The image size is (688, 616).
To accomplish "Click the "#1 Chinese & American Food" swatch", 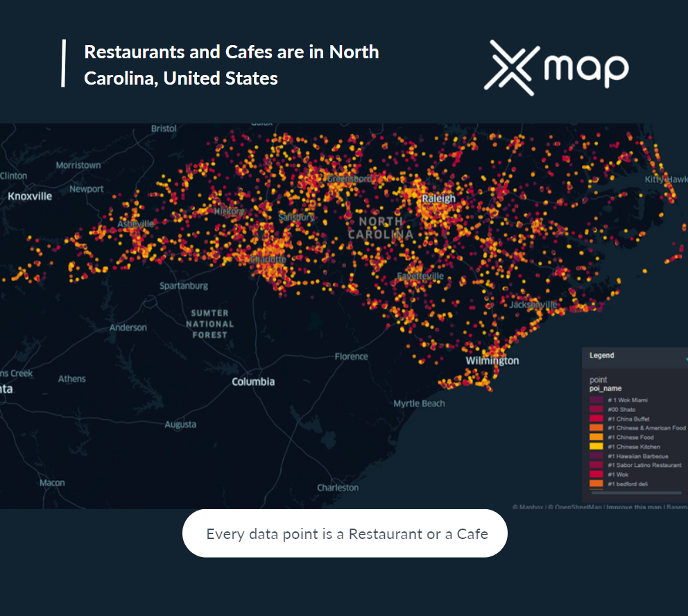I will [x=595, y=428].
